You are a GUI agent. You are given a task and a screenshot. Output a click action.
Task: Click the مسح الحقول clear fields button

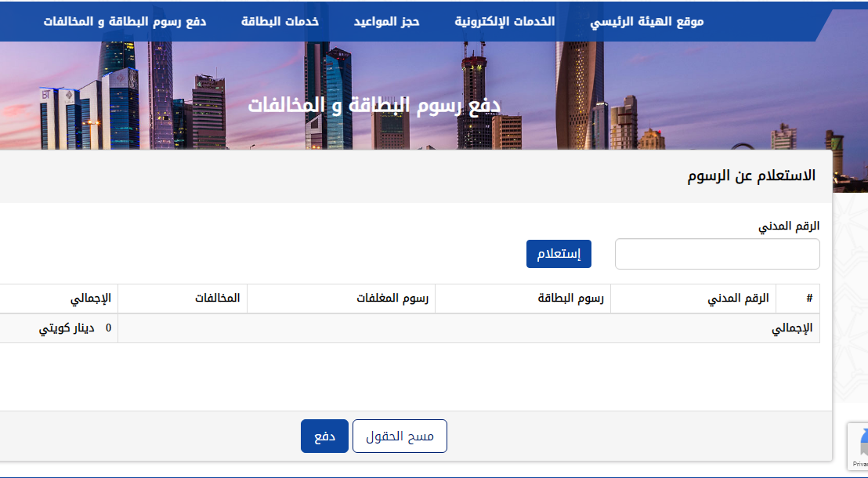400,436
